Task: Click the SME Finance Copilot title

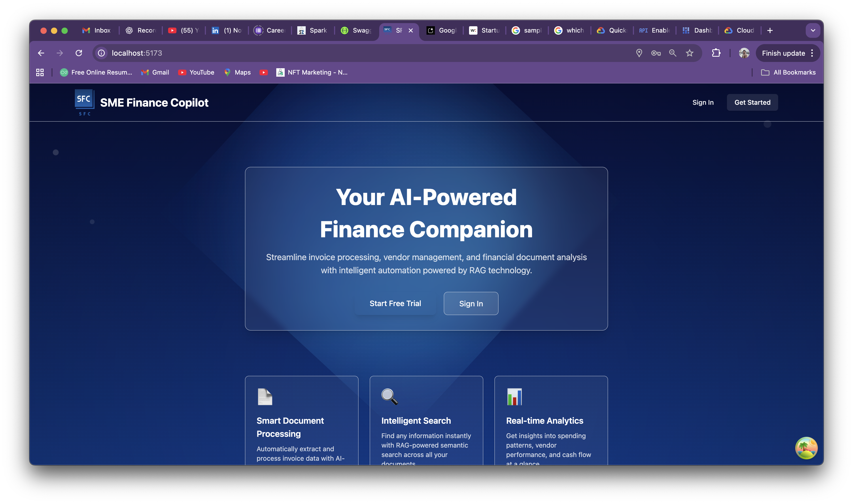Action: 154,103
